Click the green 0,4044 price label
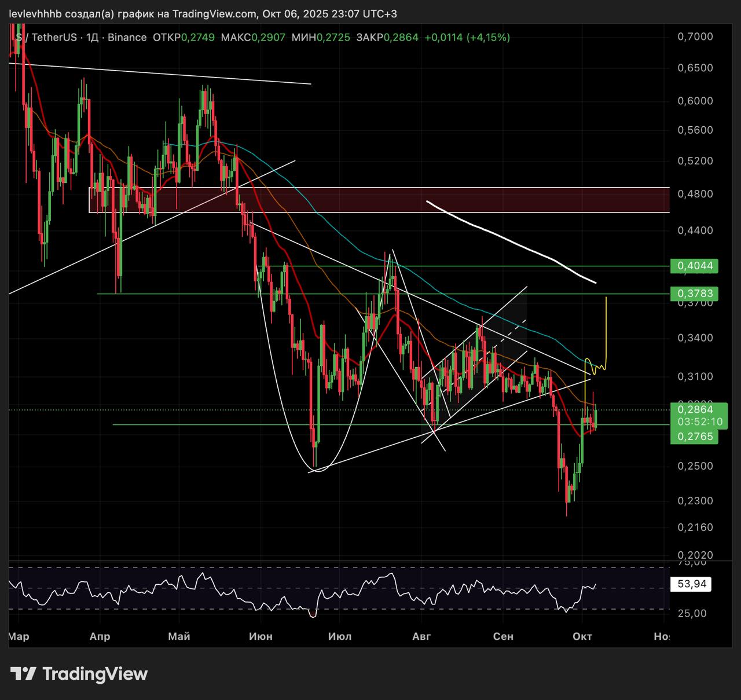Viewport: 741px width, 700px height. pos(694,266)
